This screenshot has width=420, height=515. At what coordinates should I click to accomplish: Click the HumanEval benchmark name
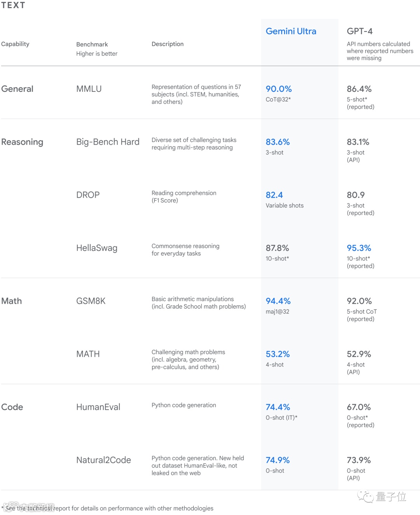pos(98,407)
